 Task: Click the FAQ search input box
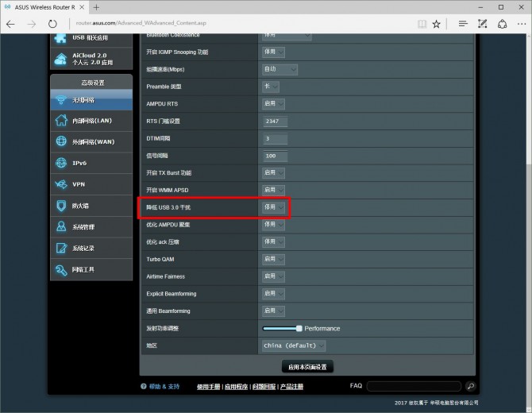[x=414, y=386]
